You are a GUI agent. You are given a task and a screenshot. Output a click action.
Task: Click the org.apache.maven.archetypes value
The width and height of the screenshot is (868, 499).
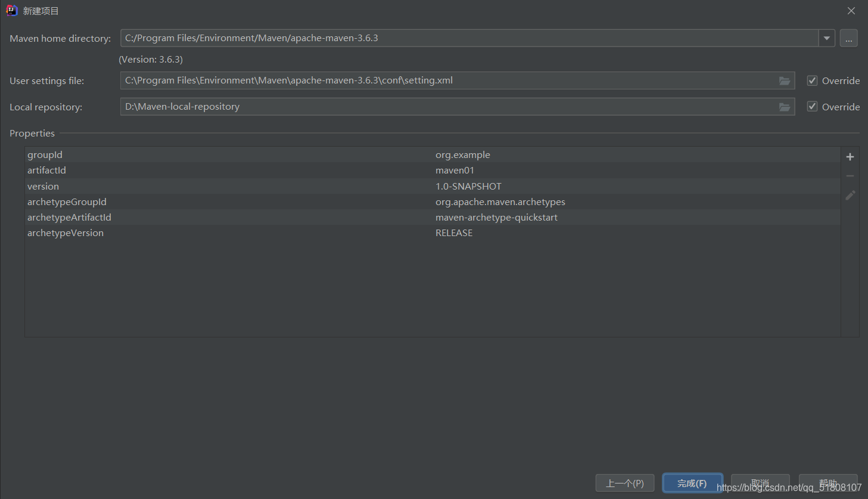500,202
